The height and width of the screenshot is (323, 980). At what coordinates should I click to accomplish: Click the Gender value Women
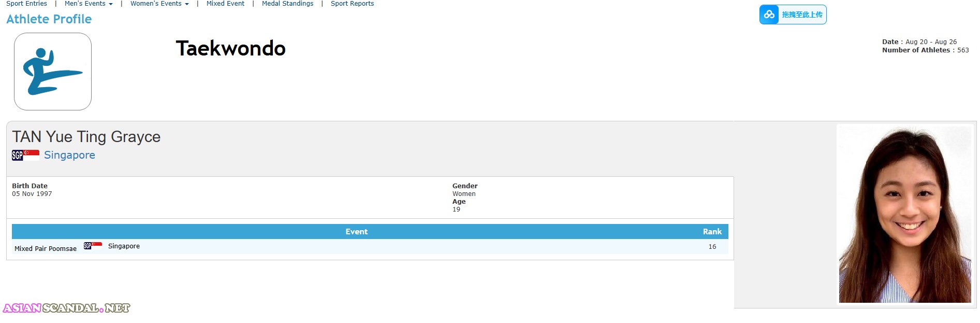[464, 194]
